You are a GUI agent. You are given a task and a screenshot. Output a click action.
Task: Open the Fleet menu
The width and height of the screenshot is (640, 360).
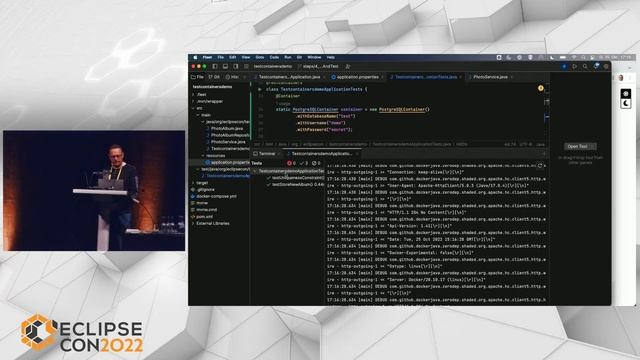(207, 58)
